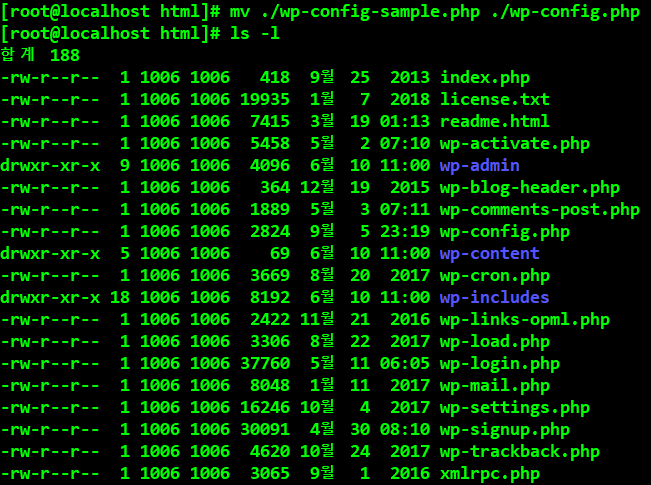Click wp-load.php in the listing

click(495, 342)
